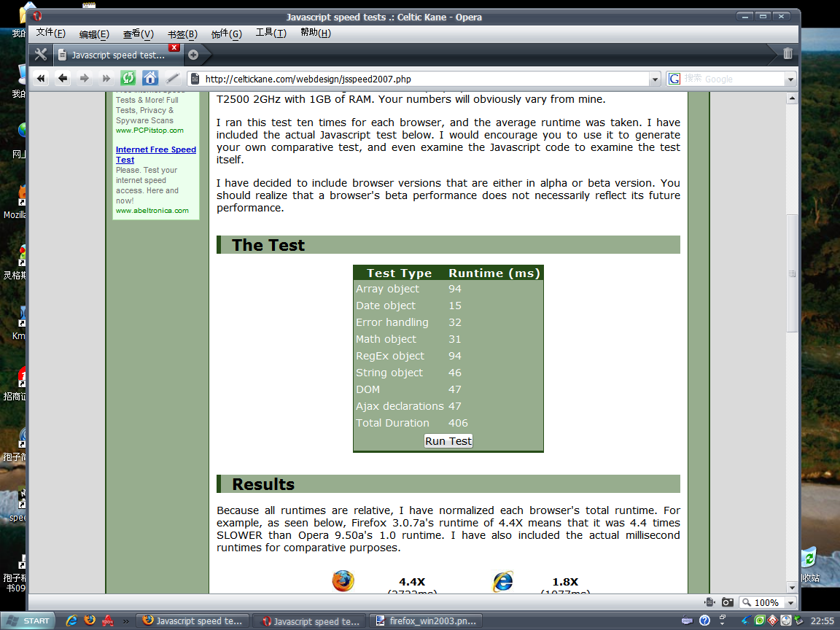Click the www.PCPitstop.com ad link
The height and width of the screenshot is (630, 840).
[149, 131]
